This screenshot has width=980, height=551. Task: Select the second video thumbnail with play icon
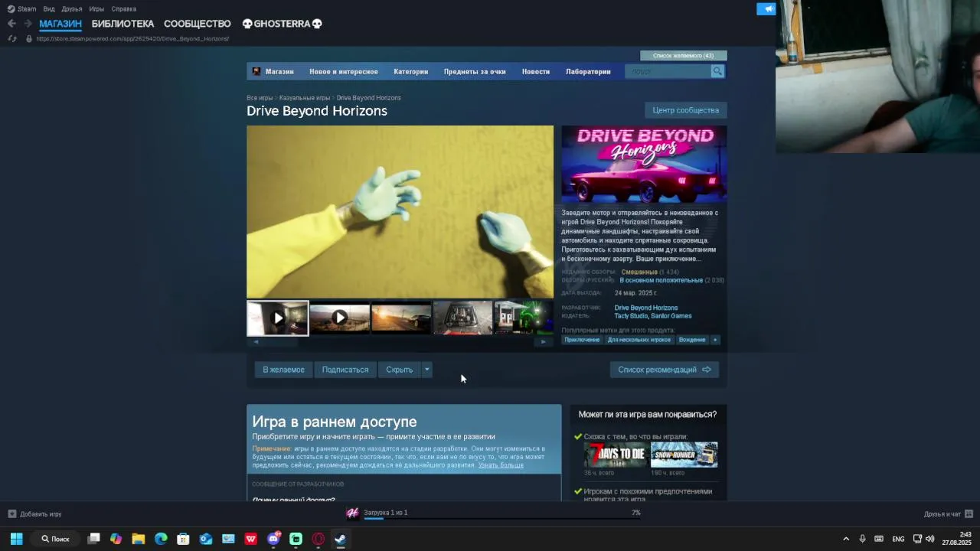pyautogui.click(x=340, y=318)
